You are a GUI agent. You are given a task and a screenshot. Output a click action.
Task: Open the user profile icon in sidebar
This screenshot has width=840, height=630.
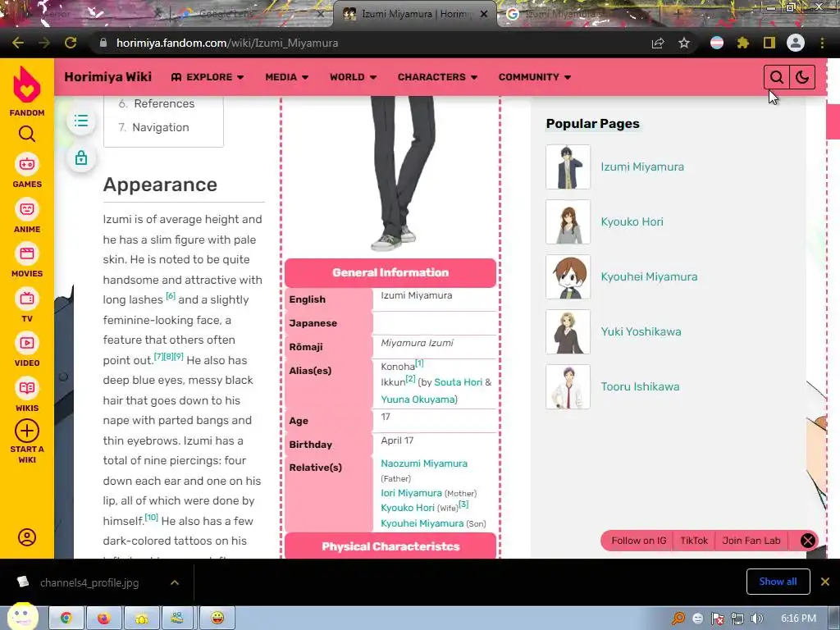pyautogui.click(x=27, y=536)
